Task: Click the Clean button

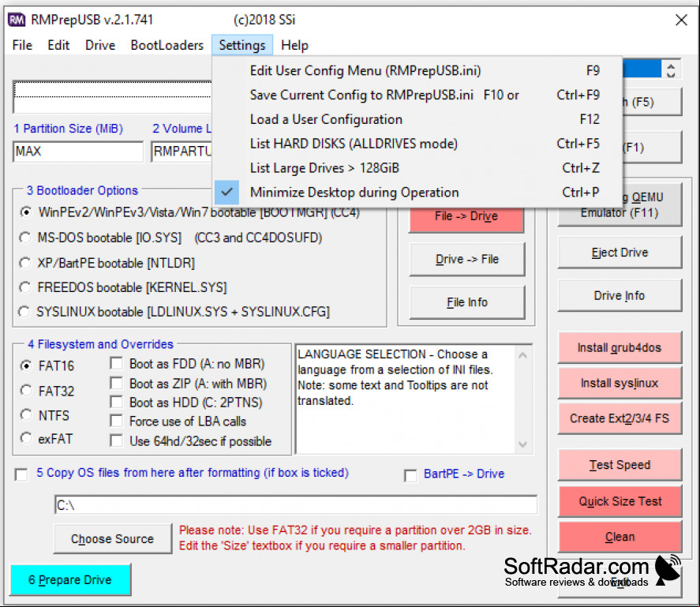Action: point(620,537)
